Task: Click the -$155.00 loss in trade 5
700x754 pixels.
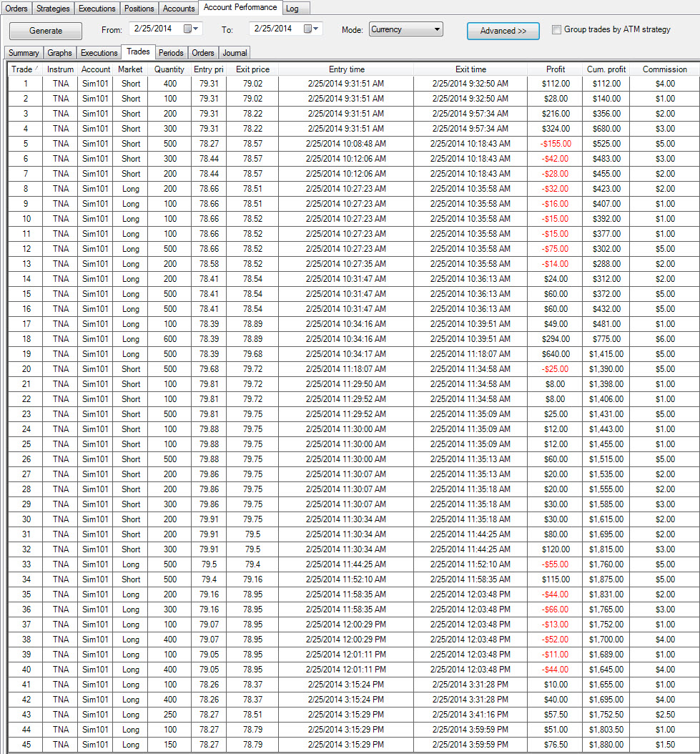Action: 556,144
